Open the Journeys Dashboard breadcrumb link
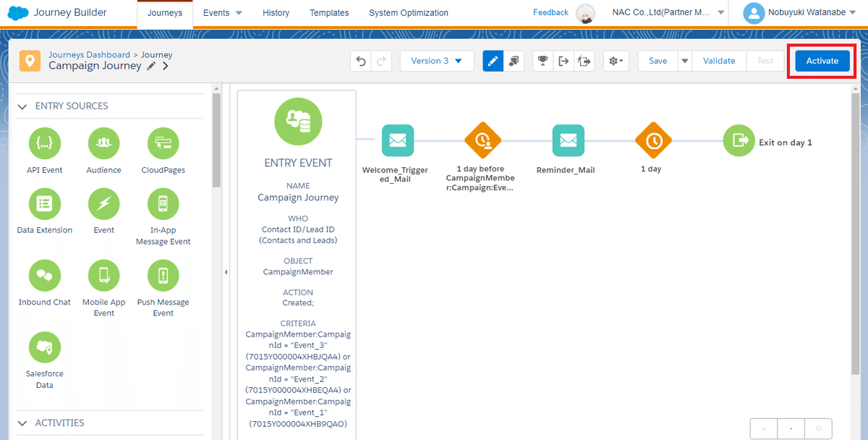 pyautogui.click(x=89, y=54)
